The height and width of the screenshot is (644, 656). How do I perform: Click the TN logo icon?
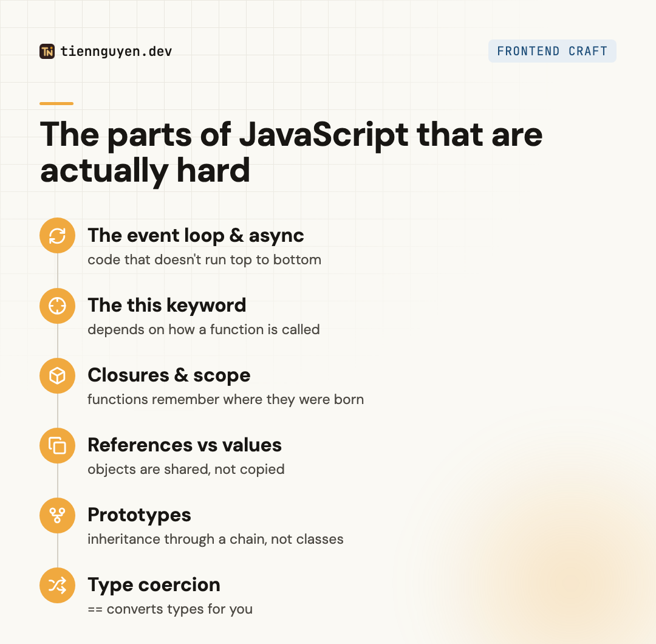(x=47, y=52)
